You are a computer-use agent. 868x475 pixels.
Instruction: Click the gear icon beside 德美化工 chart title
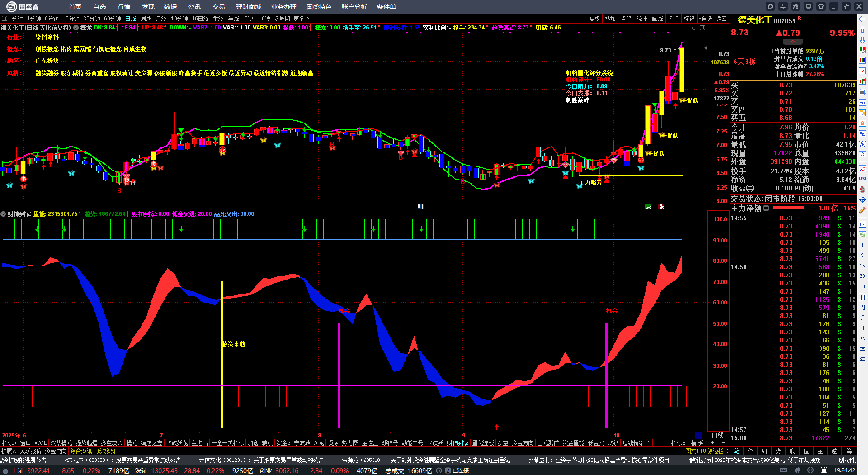click(x=76, y=28)
